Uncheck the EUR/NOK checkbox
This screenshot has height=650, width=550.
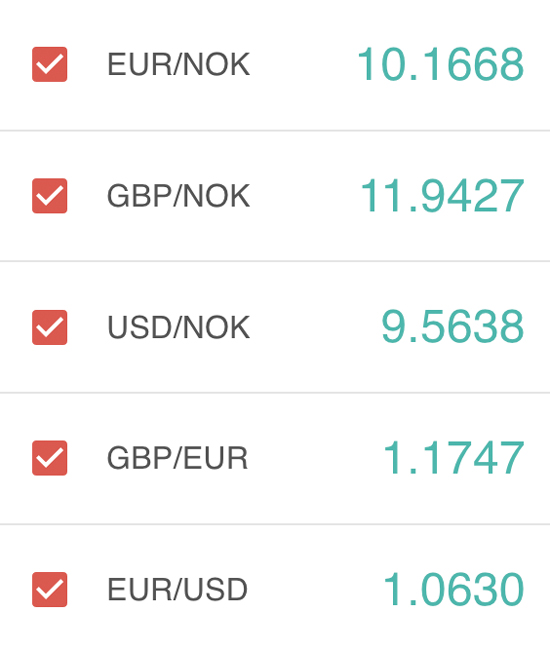[50, 64]
